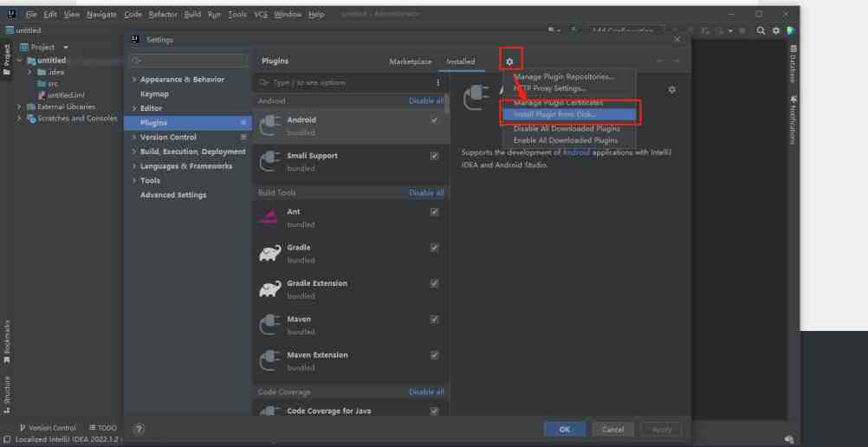
Task: Click Disable all for Build Tools group
Action: tap(426, 193)
